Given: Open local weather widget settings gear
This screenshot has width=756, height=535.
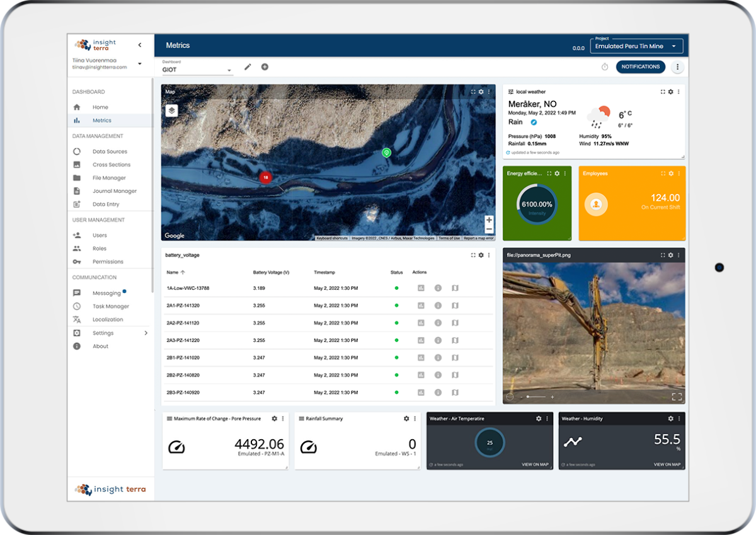Looking at the screenshot, I should point(670,92).
